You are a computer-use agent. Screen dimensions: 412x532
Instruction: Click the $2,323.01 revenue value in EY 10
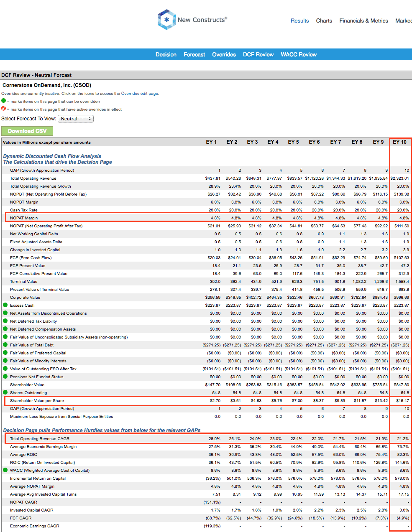coord(399,178)
